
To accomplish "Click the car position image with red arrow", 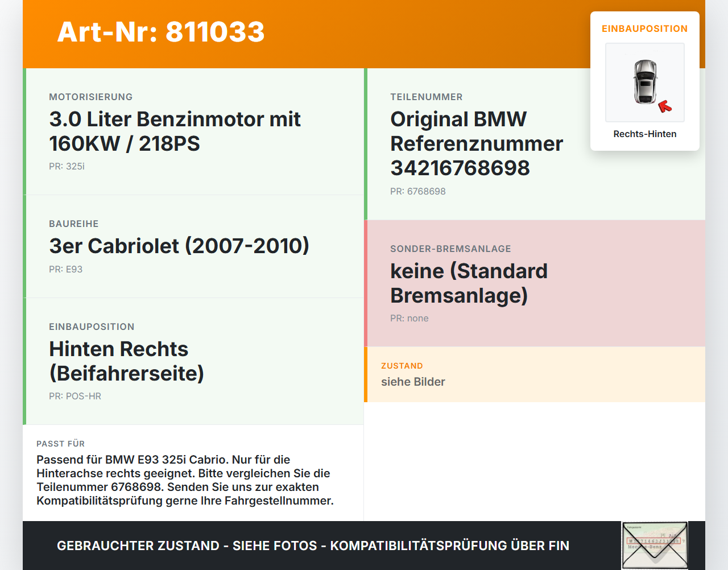I will click(x=645, y=82).
